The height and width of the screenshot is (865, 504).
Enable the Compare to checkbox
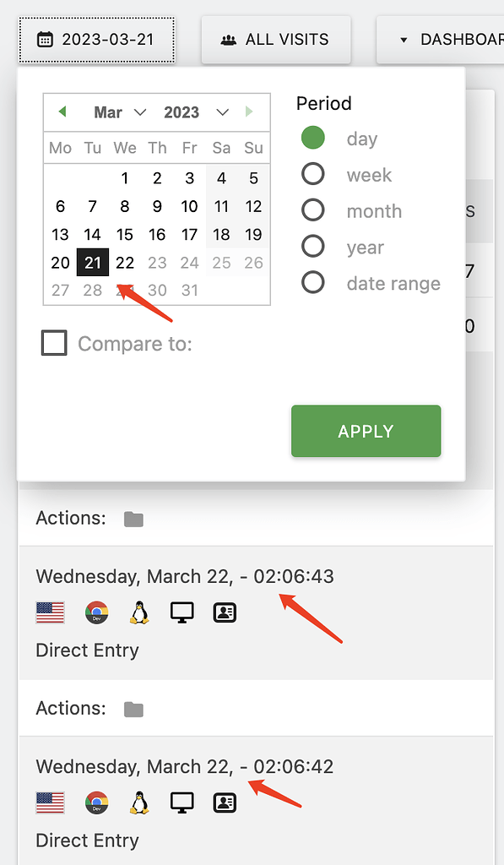click(x=54, y=343)
